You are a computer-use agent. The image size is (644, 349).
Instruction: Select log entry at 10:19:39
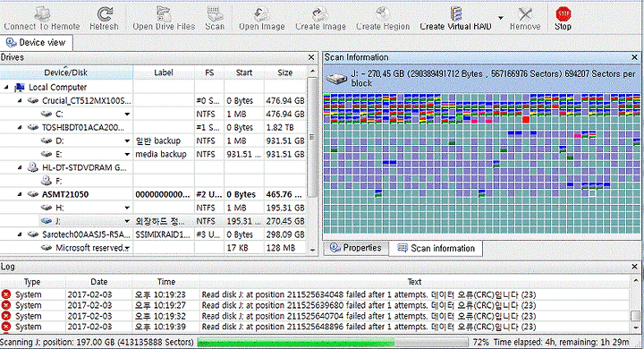point(315,327)
